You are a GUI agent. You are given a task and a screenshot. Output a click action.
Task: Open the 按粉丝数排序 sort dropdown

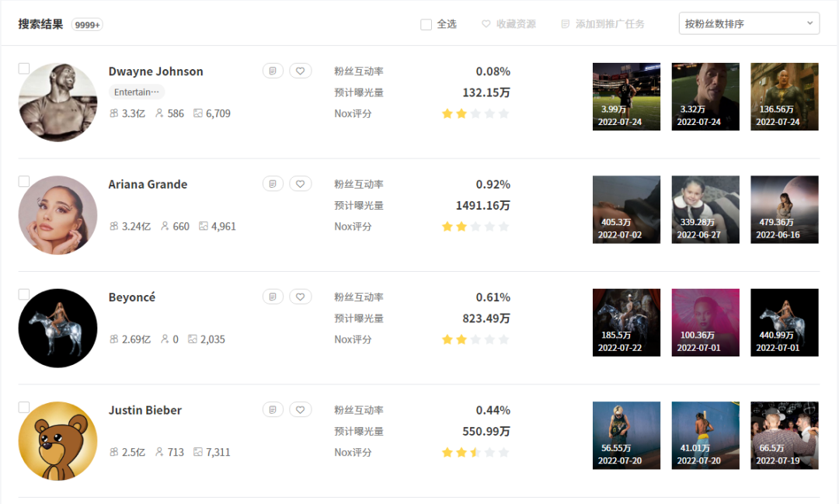(x=749, y=23)
